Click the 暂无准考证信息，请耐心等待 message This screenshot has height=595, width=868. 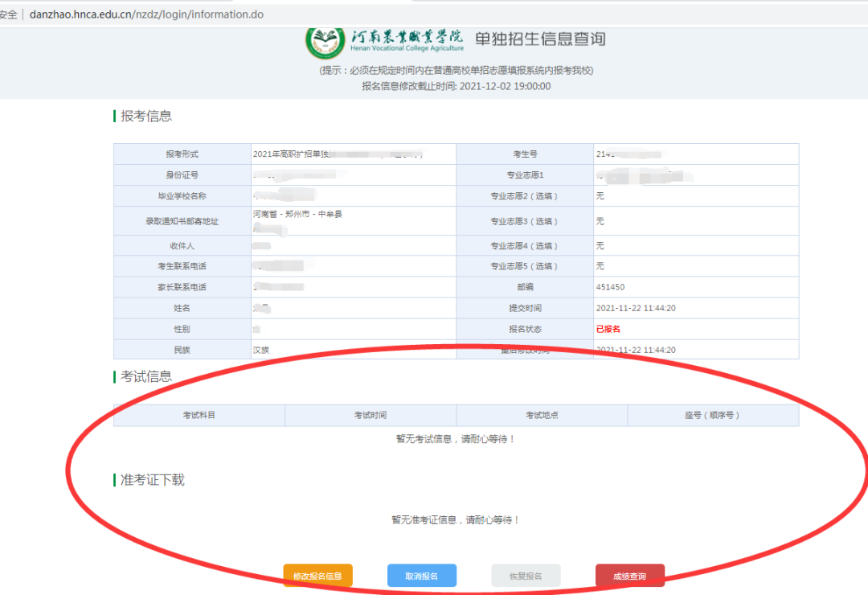click(x=457, y=519)
